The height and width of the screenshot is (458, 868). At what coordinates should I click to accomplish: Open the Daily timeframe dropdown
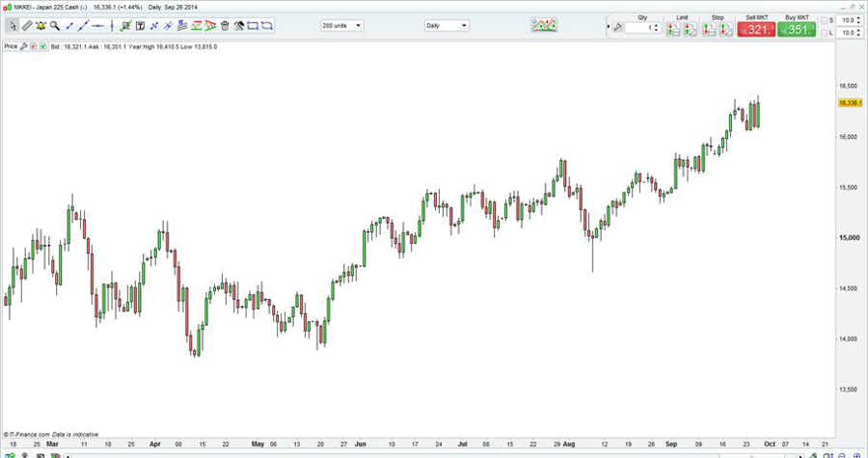click(447, 26)
